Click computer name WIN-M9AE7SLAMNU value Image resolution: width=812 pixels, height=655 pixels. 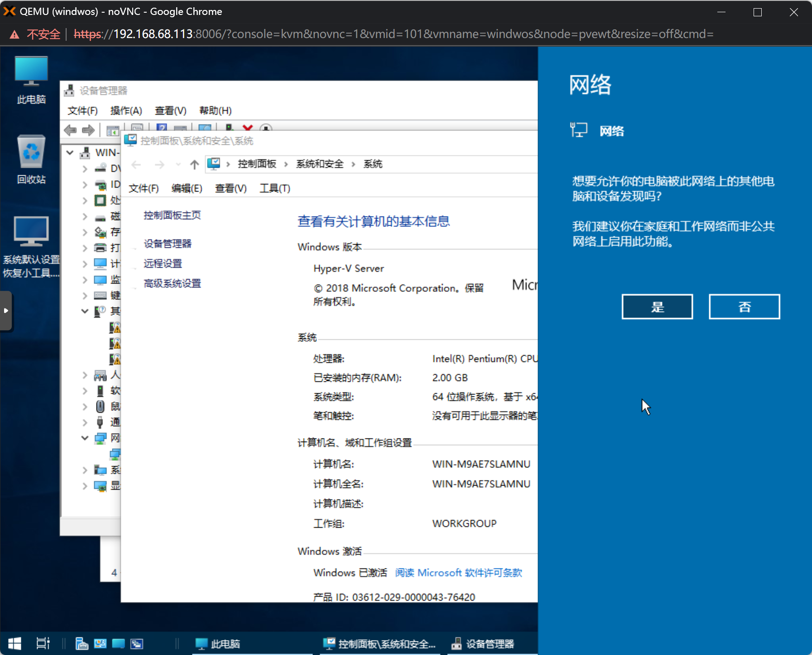coord(481,464)
